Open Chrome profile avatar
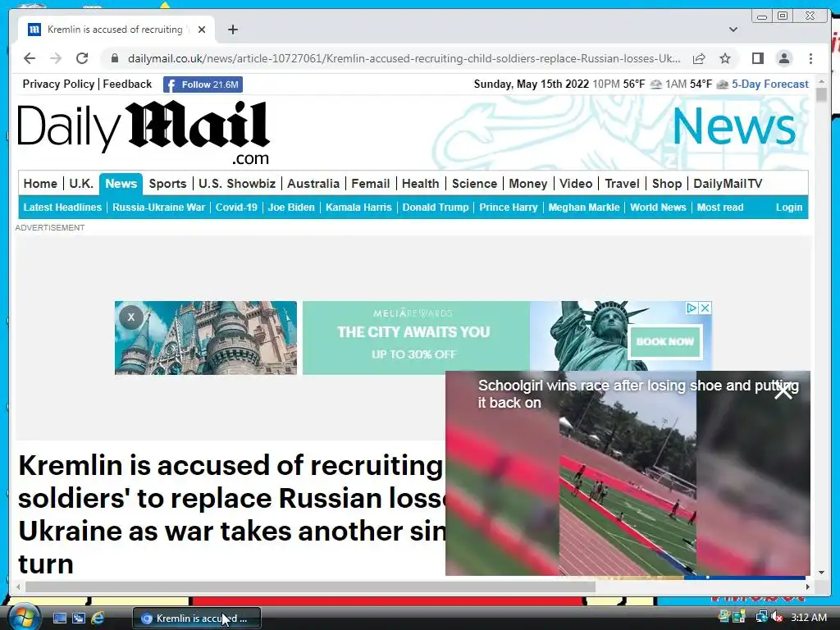 coord(783,58)
